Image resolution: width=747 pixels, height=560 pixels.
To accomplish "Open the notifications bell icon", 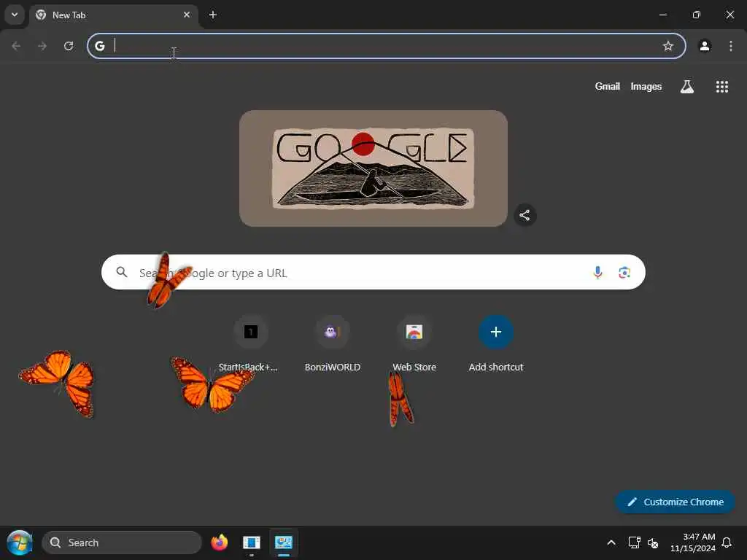I will point(727,542).
